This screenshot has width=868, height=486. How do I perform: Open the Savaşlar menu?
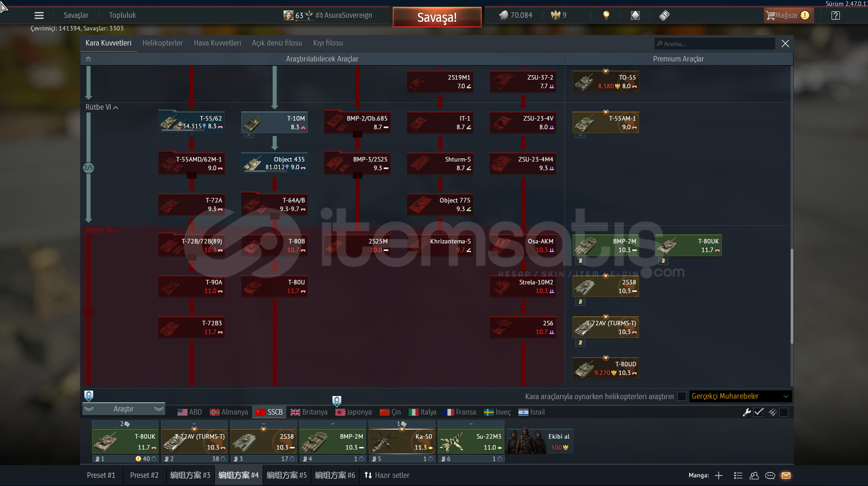(76, 15)
